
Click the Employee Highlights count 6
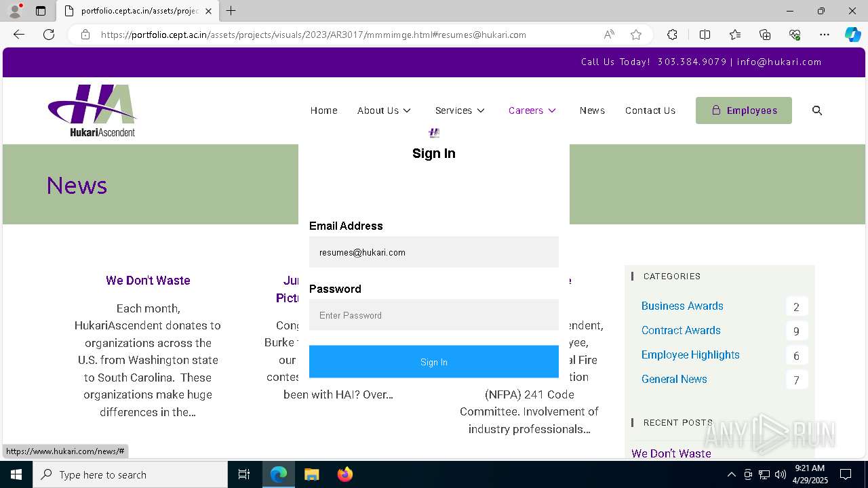797,356
